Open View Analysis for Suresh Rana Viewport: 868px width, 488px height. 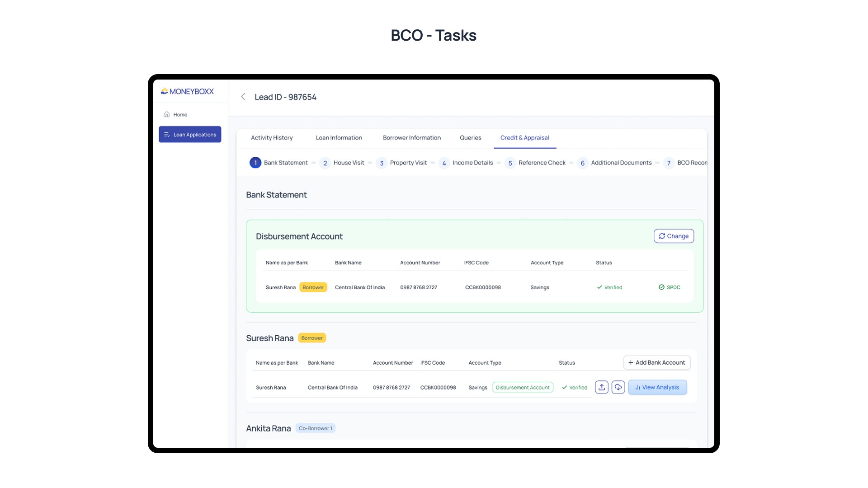(657, 387)
